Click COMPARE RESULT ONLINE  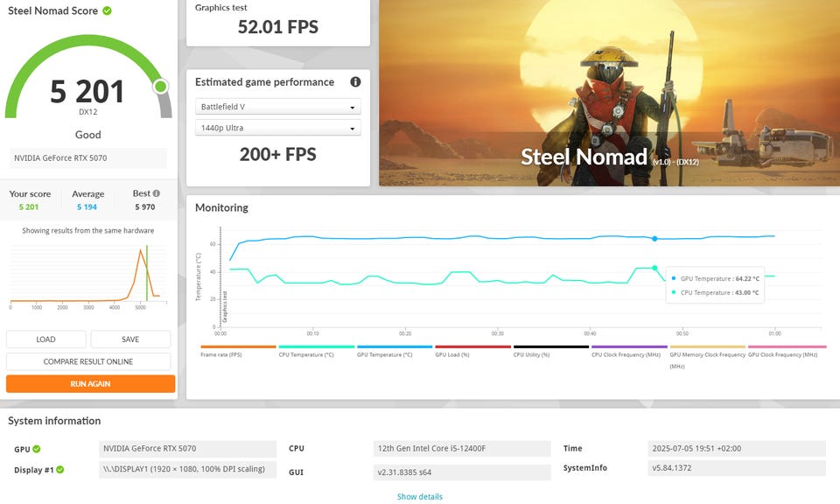pos(88,361)
